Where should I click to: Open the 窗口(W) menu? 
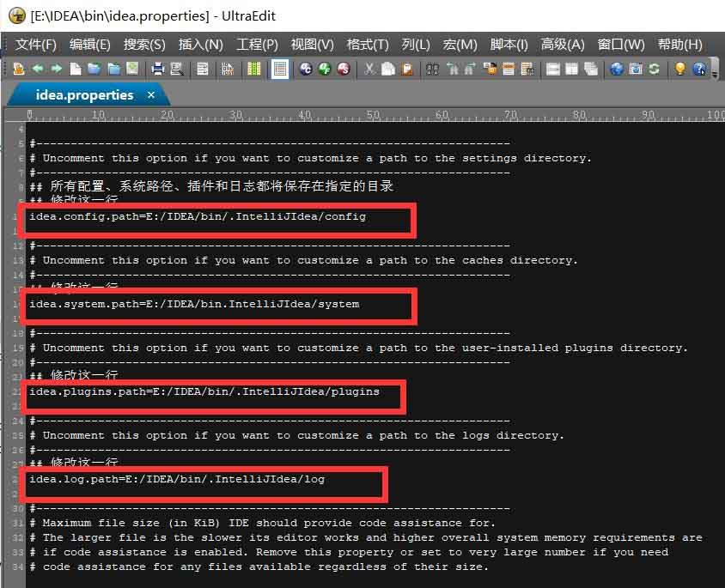click(621, 45)
